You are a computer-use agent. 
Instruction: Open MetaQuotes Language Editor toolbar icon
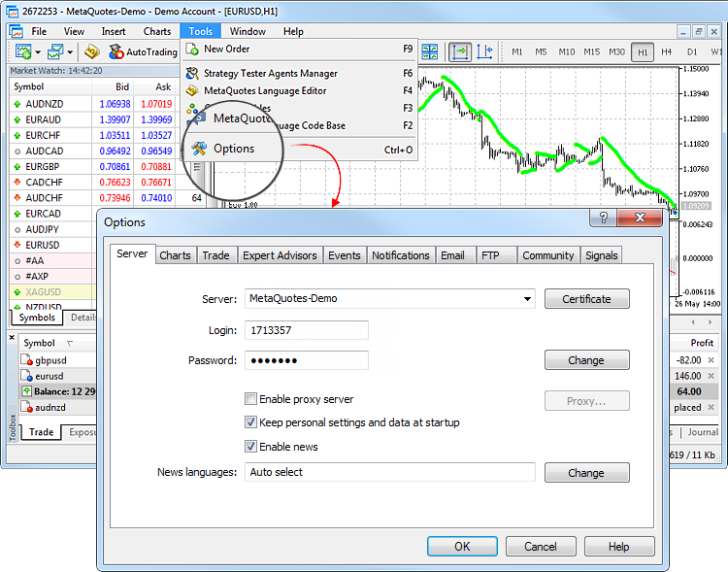[x=92, y=51]
